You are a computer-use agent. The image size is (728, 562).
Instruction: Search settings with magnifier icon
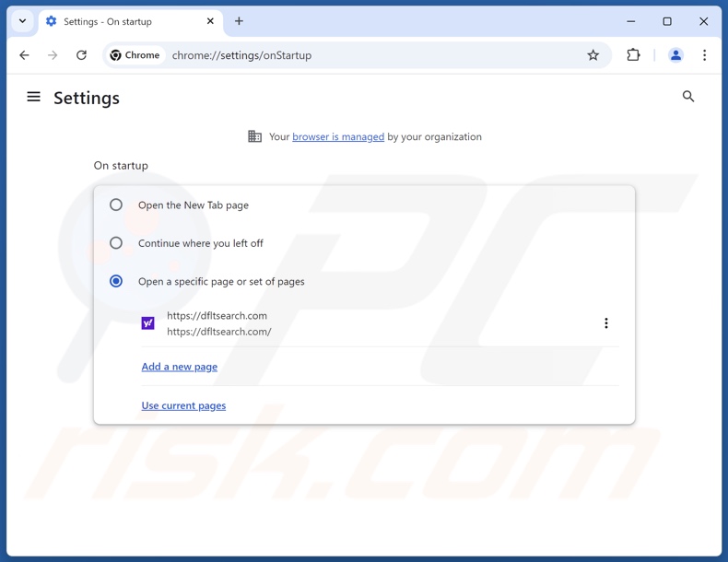(688, 97)
